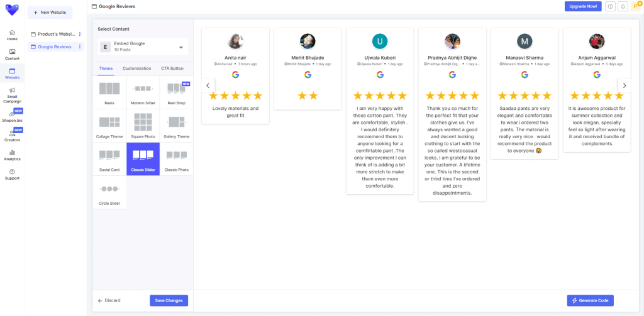
Task: Slide reviews to the next card
Action: tap(624, 85)
